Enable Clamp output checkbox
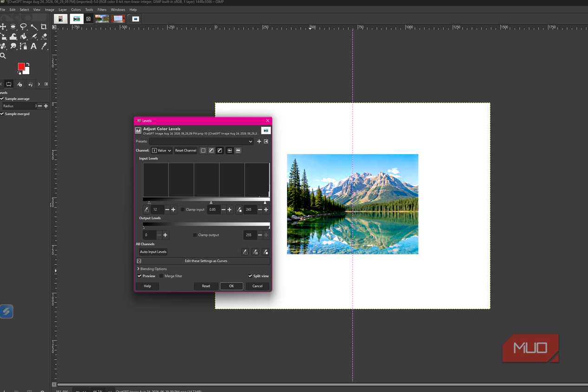This screenshot has height=392, width=588. pos(195,235)
